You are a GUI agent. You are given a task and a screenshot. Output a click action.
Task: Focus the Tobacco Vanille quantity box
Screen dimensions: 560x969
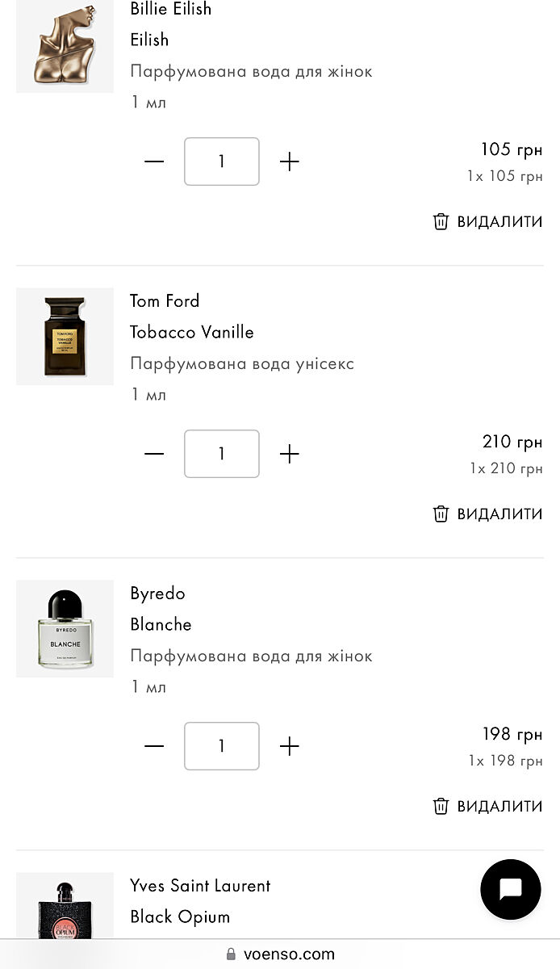222,454
